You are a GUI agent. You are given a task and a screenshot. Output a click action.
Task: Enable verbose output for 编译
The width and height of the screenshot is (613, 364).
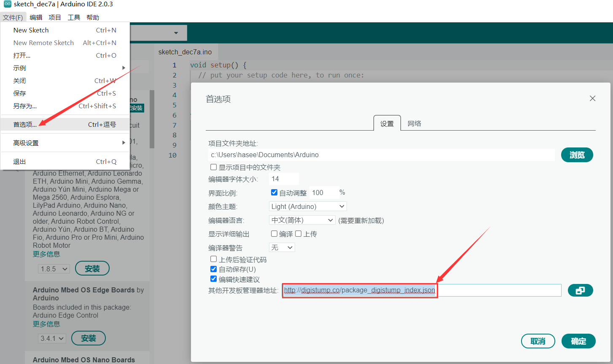point(274,234)
